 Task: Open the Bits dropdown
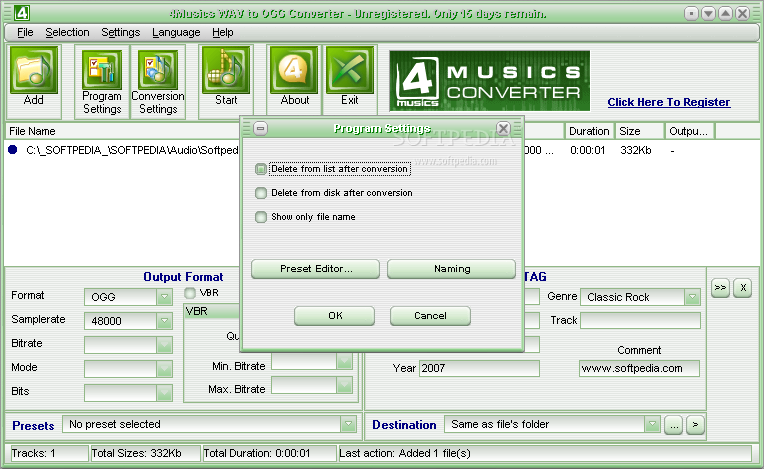click(164, 393)
